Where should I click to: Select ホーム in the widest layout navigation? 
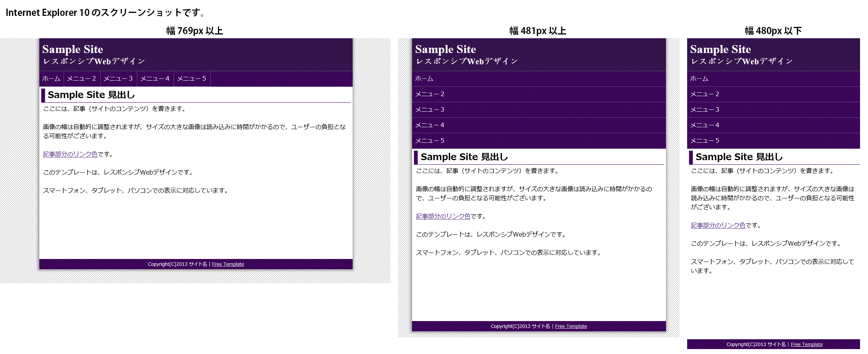pyautogui.click(x=50, y=79)
